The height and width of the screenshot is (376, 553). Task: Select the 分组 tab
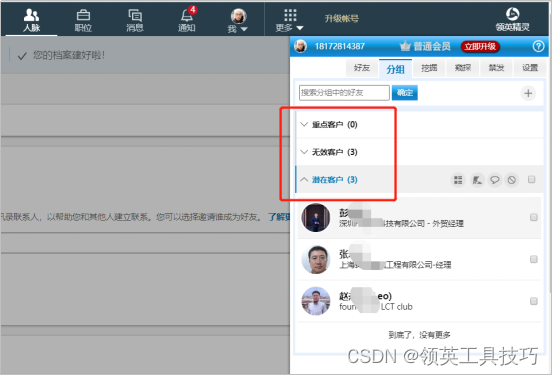(395, 69)
